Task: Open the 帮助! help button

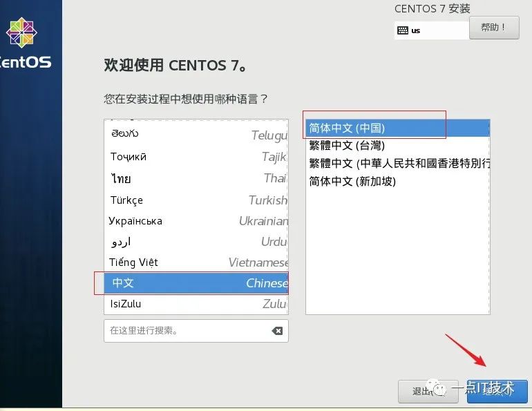Action: click(x=494, y=28)
